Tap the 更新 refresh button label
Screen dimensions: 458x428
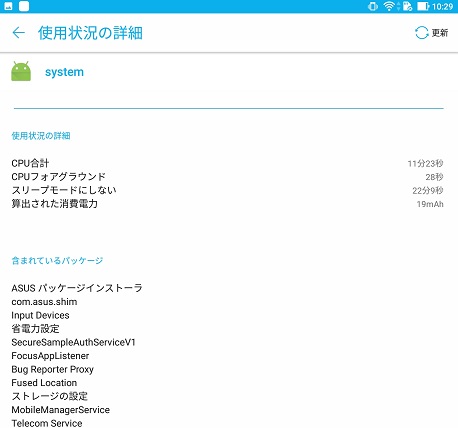(440, 33)
